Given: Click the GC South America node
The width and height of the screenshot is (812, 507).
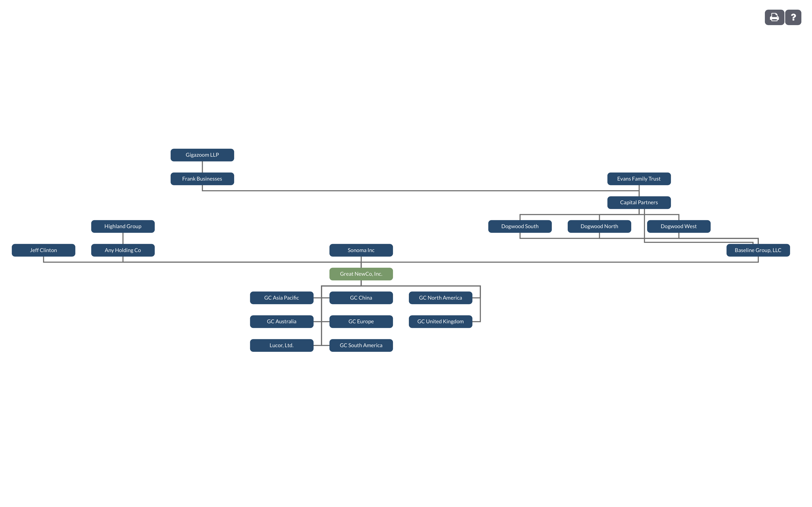Looking at the screenshot, I should (361, 345).
